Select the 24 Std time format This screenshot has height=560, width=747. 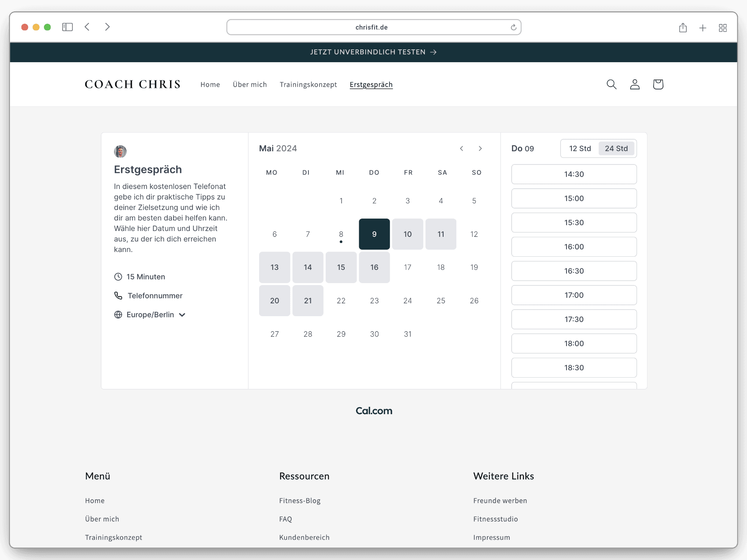pos(616,149)
